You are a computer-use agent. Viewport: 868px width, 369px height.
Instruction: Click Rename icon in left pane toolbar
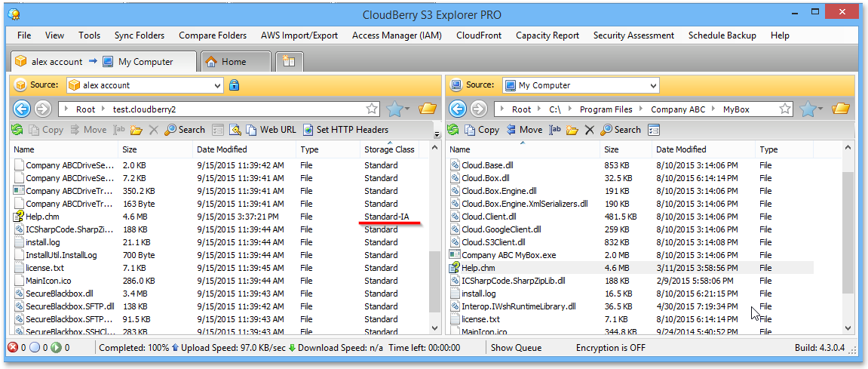coord(119,131)
